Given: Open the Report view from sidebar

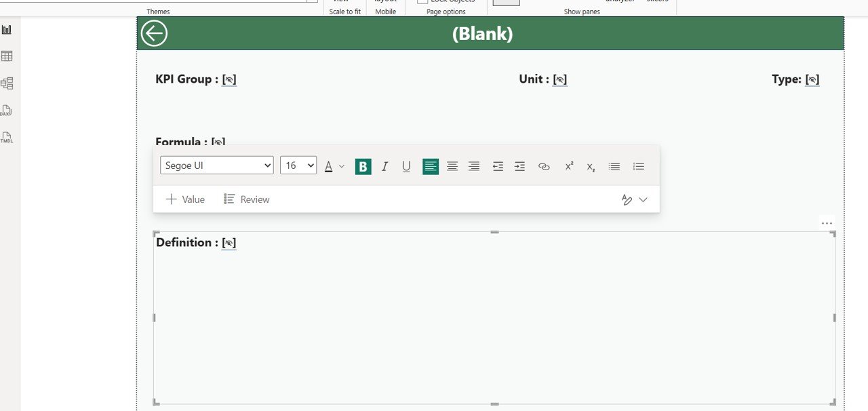Looking at the screenshot, I should 7,30.
